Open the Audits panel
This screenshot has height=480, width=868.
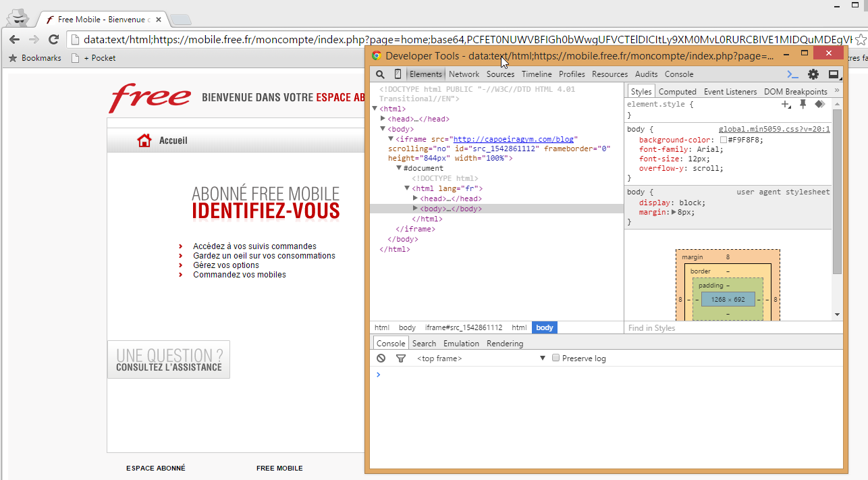(x=647, y=74)
